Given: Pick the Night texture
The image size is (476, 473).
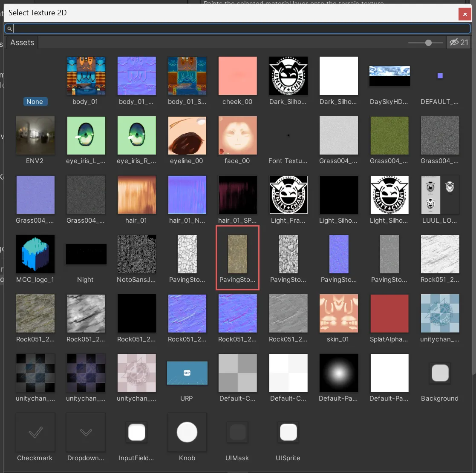Looking at the screenshot, I should [x=86, y=254].
